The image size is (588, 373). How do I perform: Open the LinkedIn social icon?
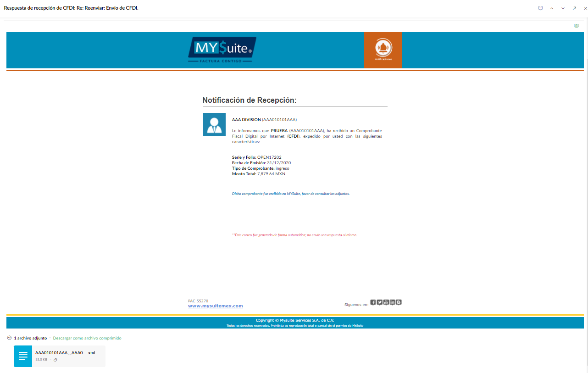(392, 302)
